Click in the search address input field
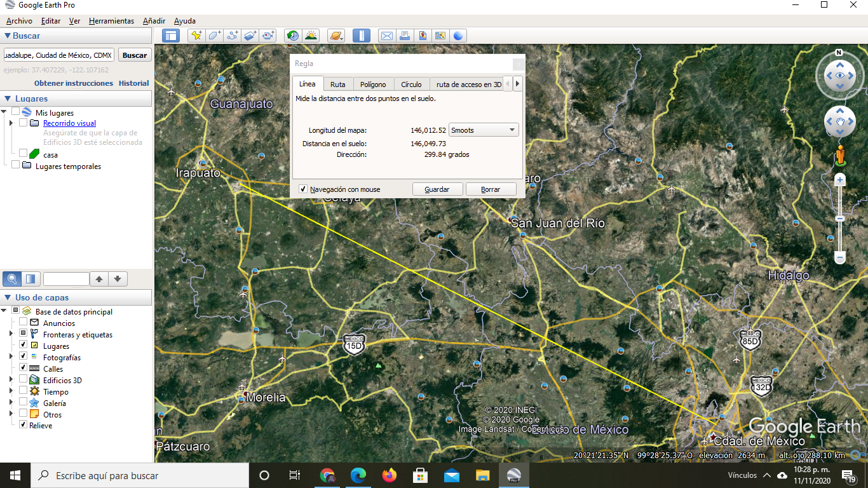Viewport: 868px width, 488px height. [x=59, y=55]
